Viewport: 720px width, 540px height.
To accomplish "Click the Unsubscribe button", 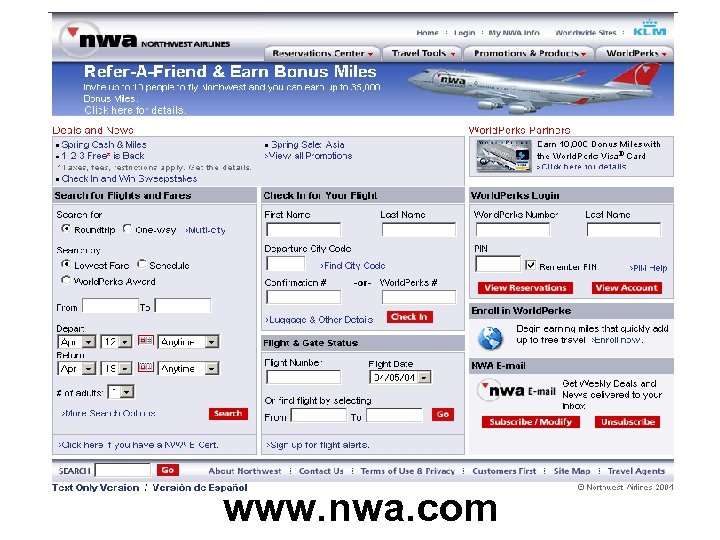I will coord(628,422).
